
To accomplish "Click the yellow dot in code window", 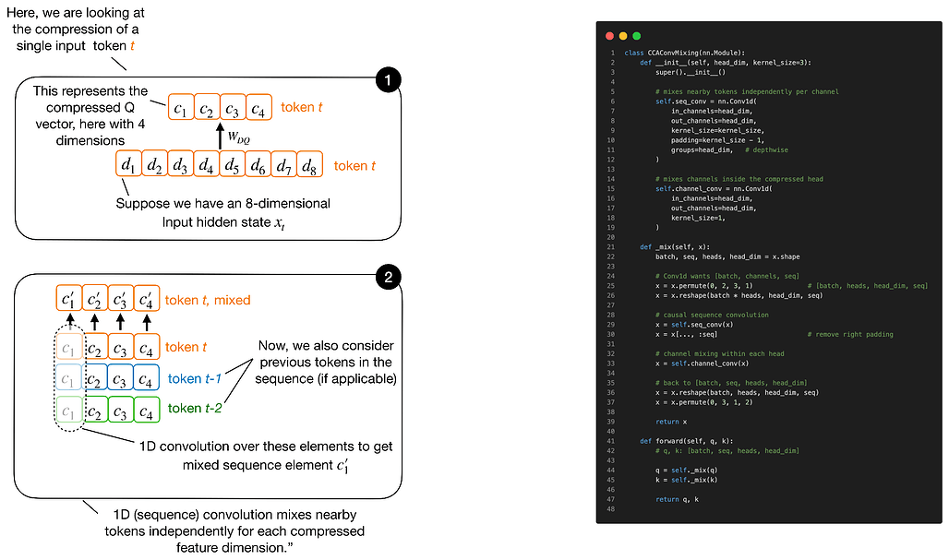I will tap(623, 36).
